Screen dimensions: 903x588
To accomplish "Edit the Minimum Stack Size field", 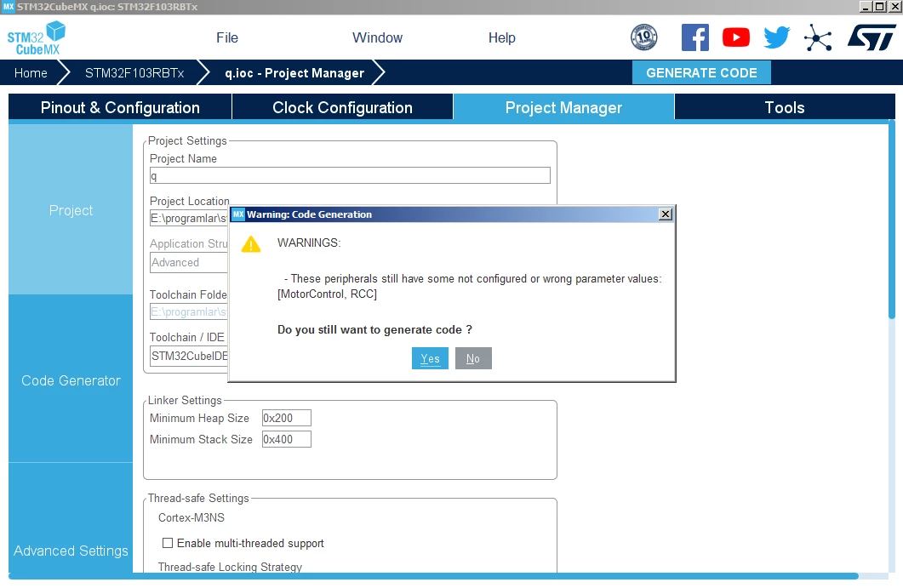I will tap(286, 439).
